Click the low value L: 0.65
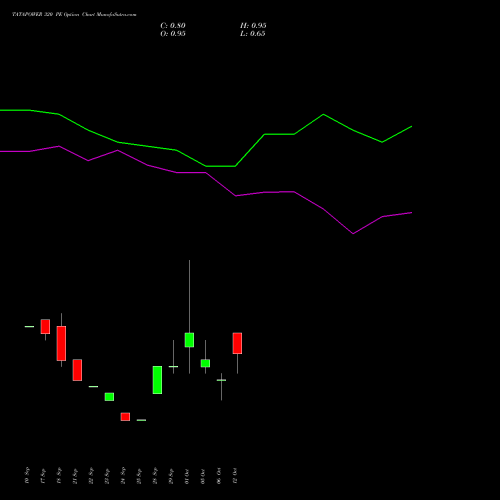Viewport: 500px width, 500px height. tap(253, 34)
